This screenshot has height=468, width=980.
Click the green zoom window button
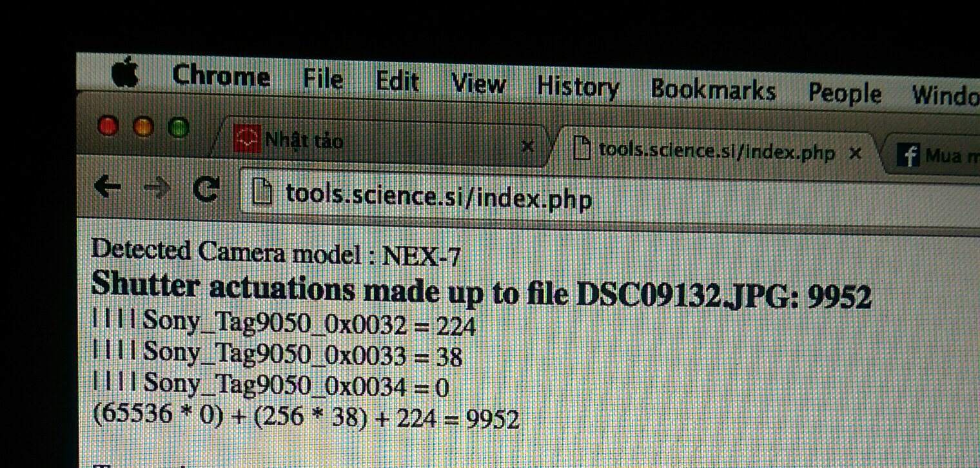coord(179,128)
